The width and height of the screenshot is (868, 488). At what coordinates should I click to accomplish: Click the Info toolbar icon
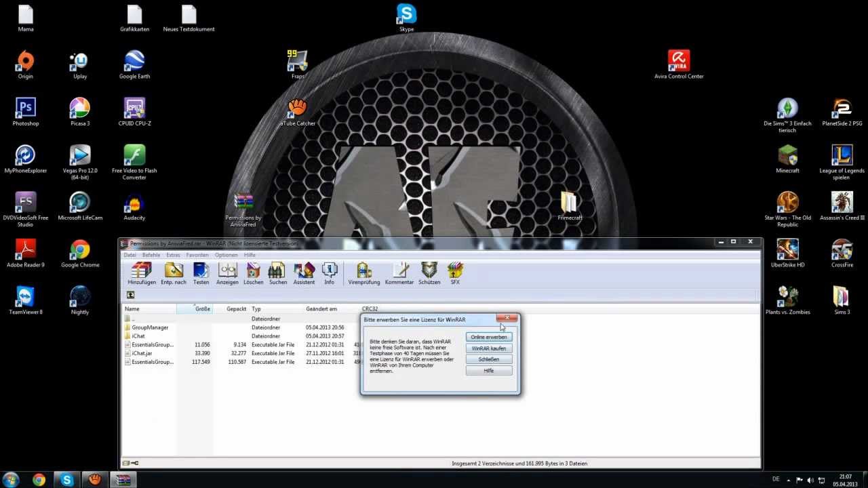click(330, 273)
